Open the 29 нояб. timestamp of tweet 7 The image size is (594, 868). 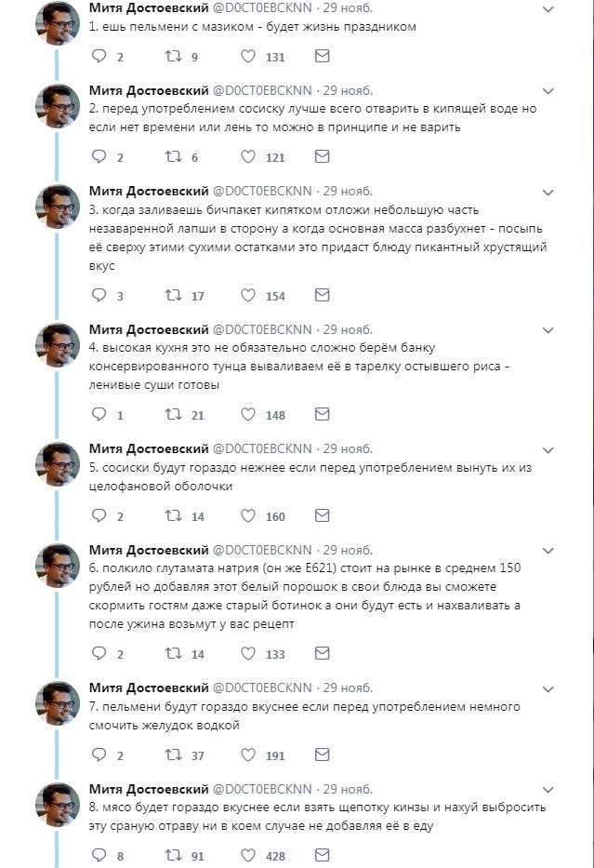click(x=347, y=688)
